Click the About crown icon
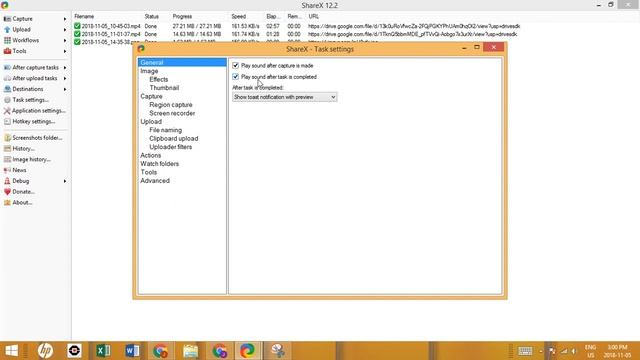The image size is (640, 360). click(x=7, y=202)
